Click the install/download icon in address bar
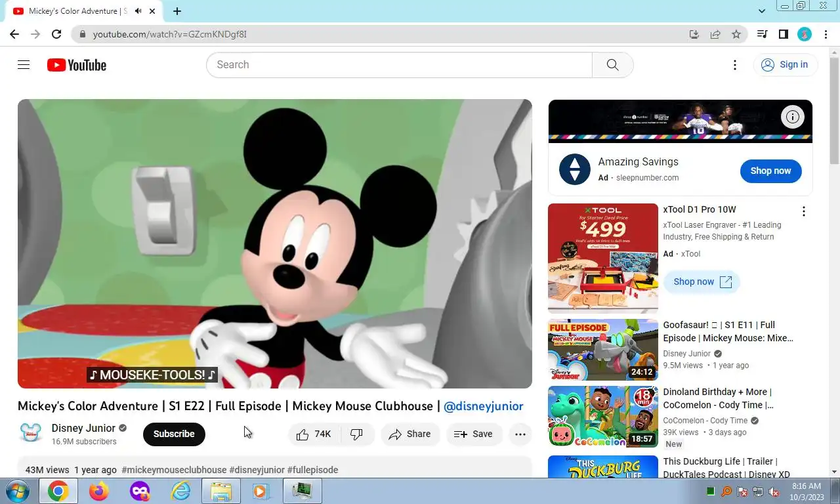The image size is (840, 504). tap(694, 34)
